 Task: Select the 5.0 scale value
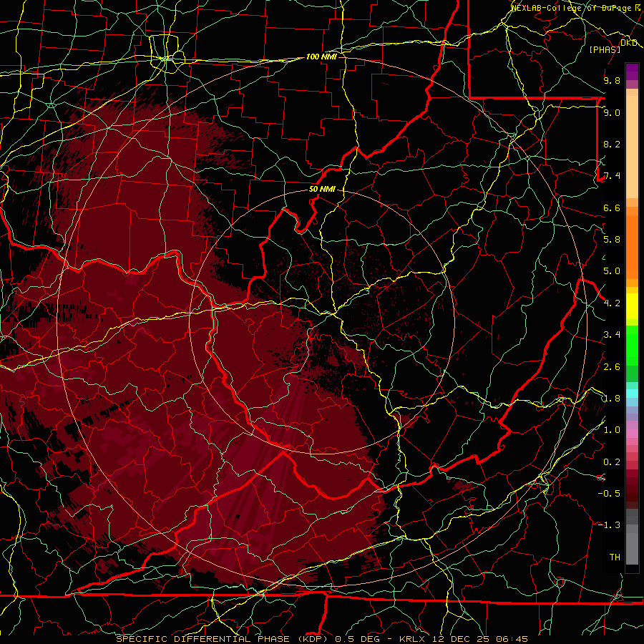pyautogui.click(x=612, y=271)
